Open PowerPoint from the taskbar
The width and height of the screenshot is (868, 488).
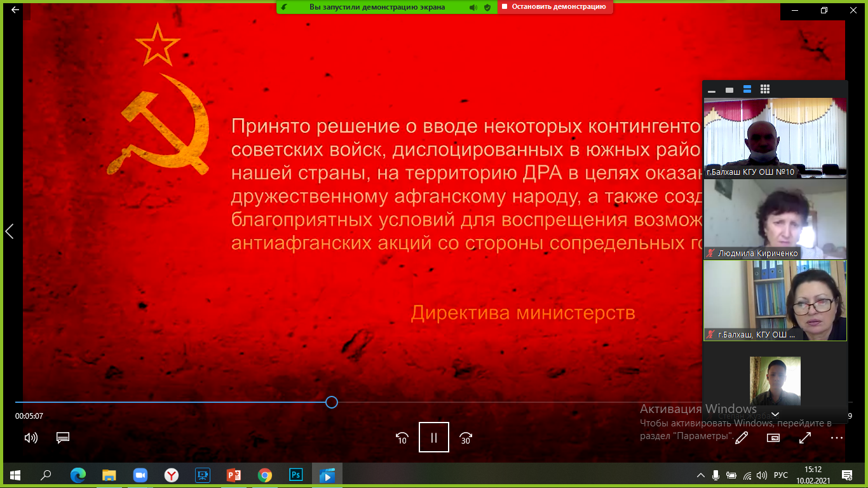pos(234,475)
